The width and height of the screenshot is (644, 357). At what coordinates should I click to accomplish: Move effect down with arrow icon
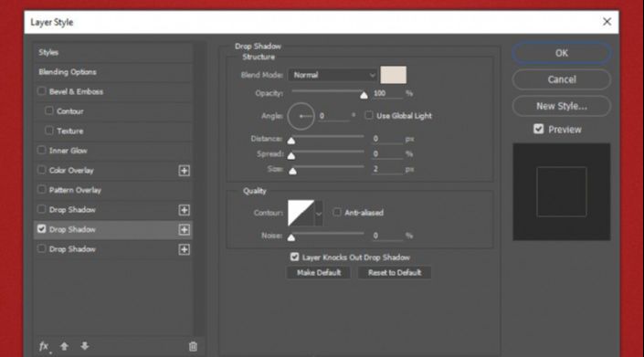click(x=85, y=346)
